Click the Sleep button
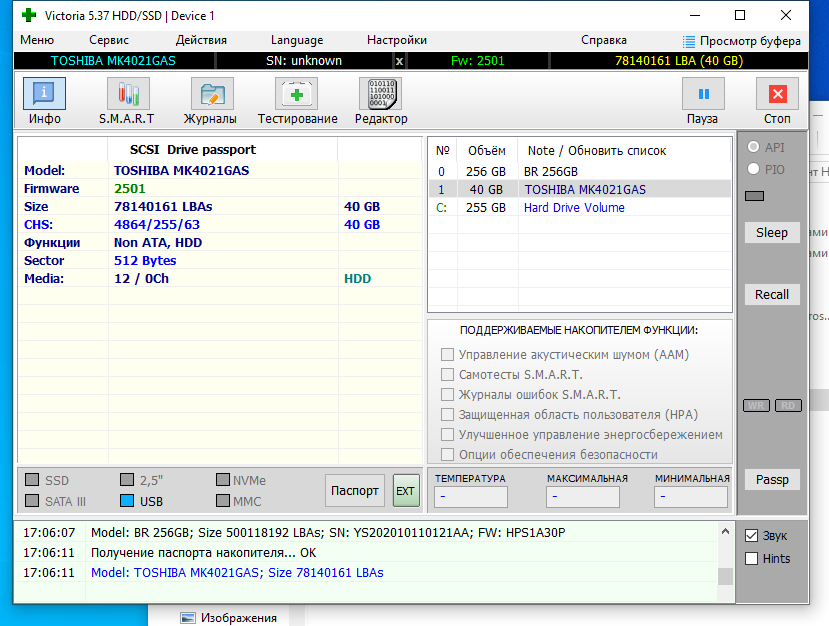The width and height of the screenshot is (829, 626). 772,233
